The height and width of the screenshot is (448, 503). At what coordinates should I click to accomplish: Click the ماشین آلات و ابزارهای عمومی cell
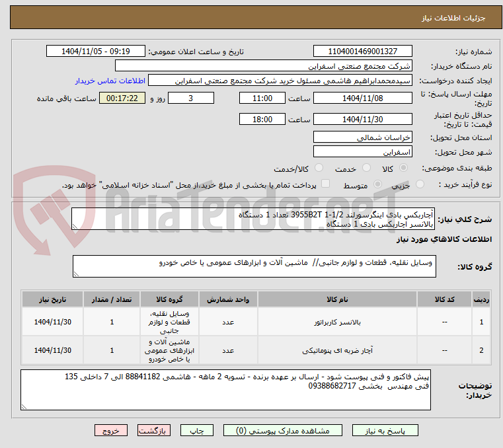(x=169, y=350)
